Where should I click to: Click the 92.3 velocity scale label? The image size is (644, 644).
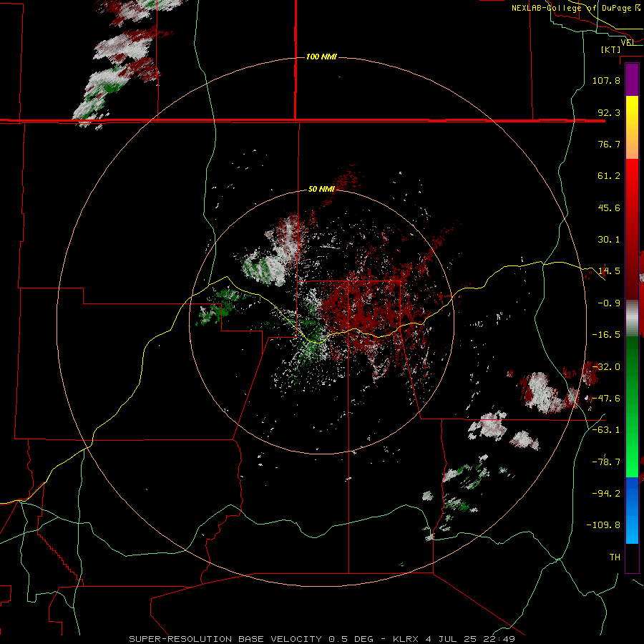(x=609, y=112)
